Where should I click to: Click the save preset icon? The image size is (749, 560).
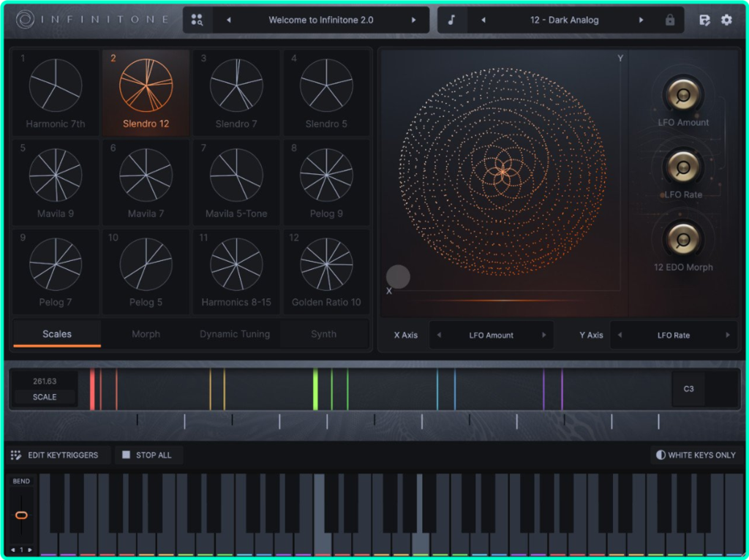click(x=704, y=20)
